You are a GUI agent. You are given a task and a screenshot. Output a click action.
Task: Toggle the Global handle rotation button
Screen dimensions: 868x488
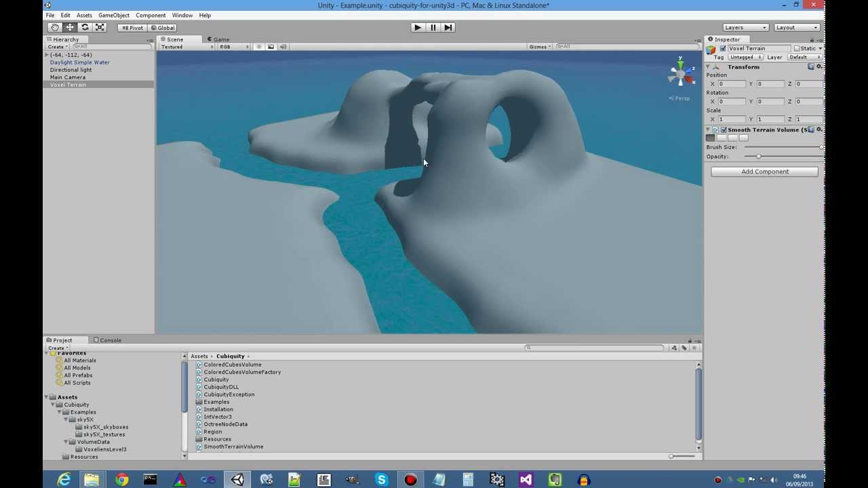[163, 28]
